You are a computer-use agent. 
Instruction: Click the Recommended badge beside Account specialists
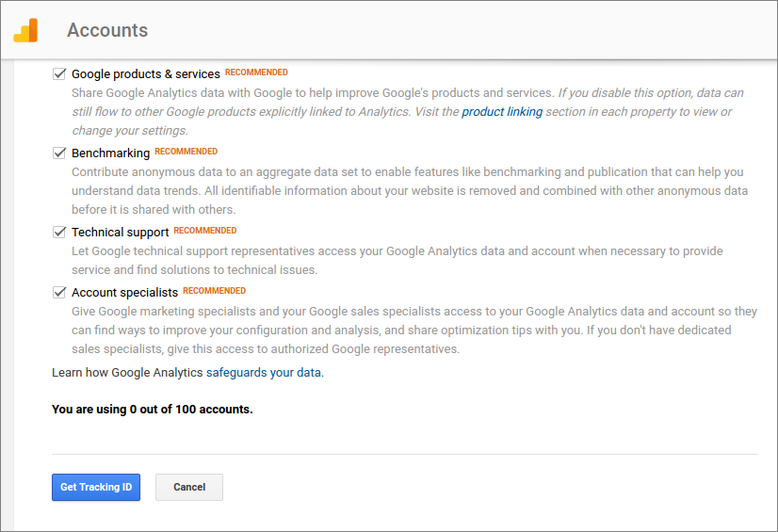214,291
